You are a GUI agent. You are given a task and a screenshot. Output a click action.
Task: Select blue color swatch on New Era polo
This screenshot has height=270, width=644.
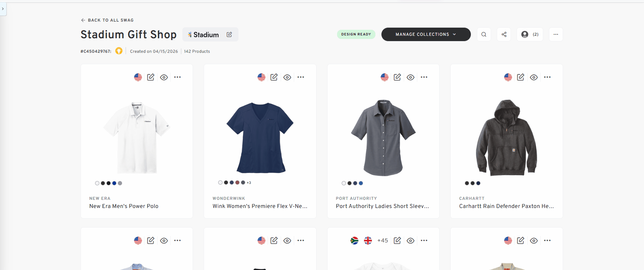tap(114, 183)
